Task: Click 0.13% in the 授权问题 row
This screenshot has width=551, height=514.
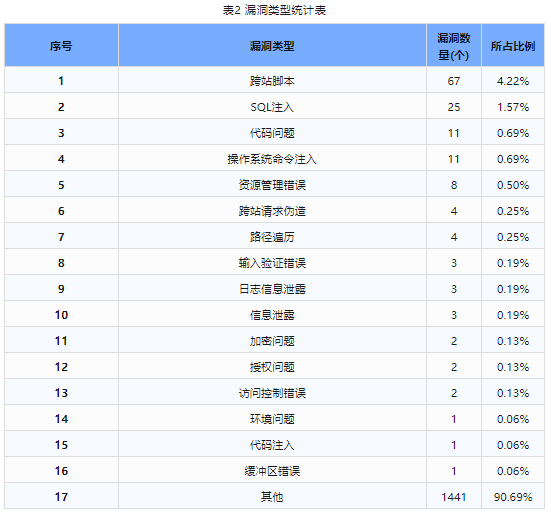Action: click(x=513, y=367)
